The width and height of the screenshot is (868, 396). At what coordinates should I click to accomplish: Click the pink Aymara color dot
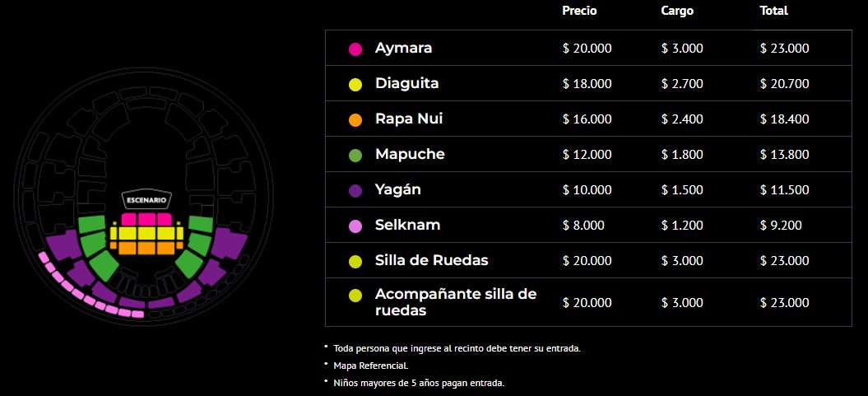[355, 49]
